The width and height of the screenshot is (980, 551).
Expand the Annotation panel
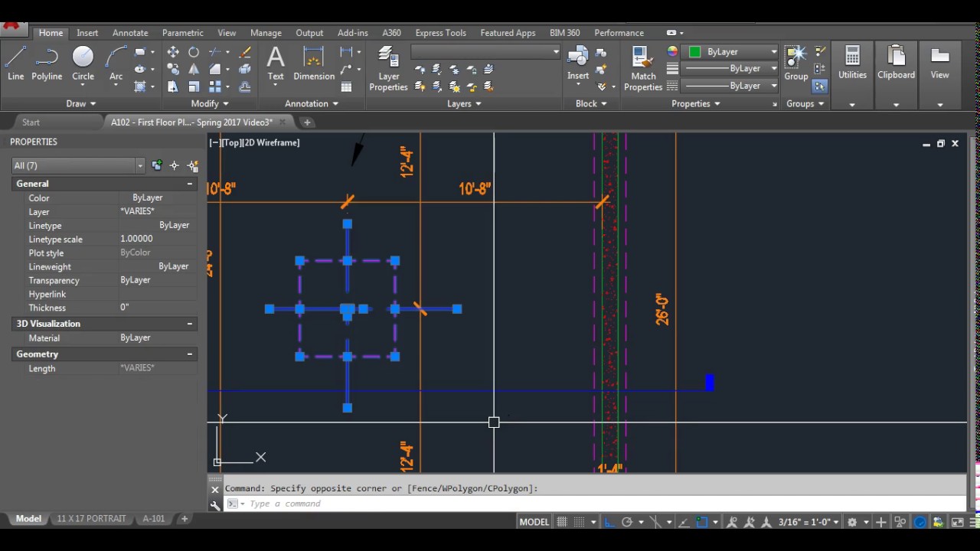[x=312, y=103]
